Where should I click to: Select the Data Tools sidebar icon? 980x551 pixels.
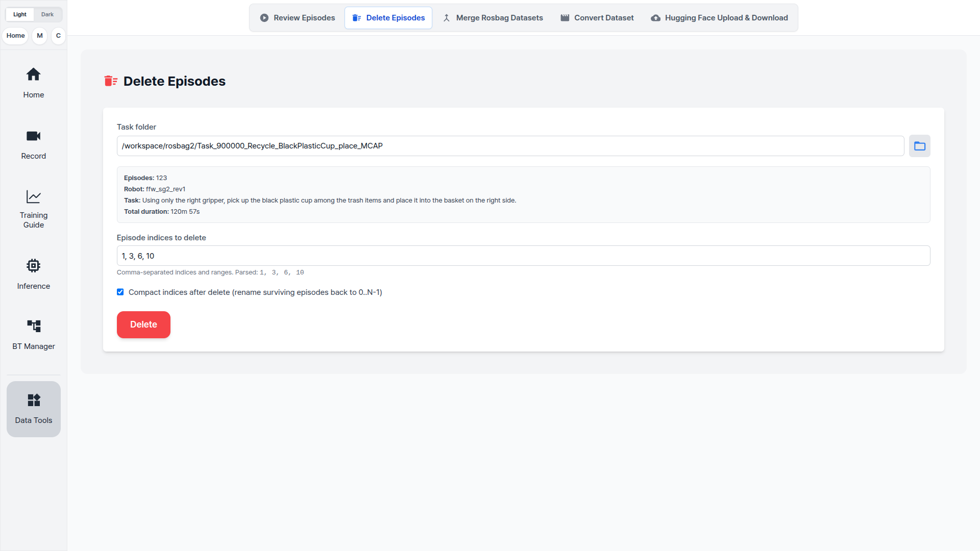coord(33,400)
